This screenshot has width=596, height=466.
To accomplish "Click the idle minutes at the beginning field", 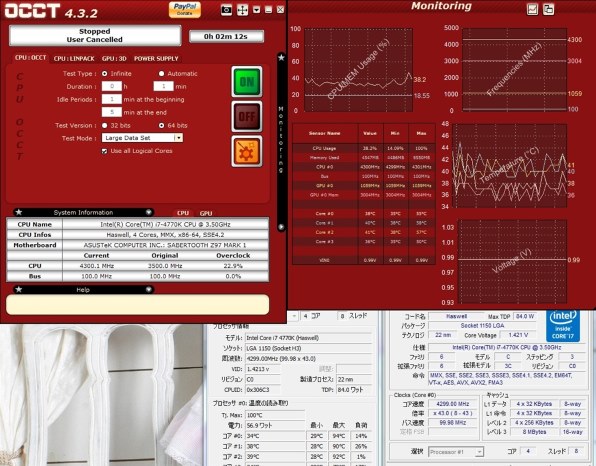I will pyautogui.click(x=112, y=99).
